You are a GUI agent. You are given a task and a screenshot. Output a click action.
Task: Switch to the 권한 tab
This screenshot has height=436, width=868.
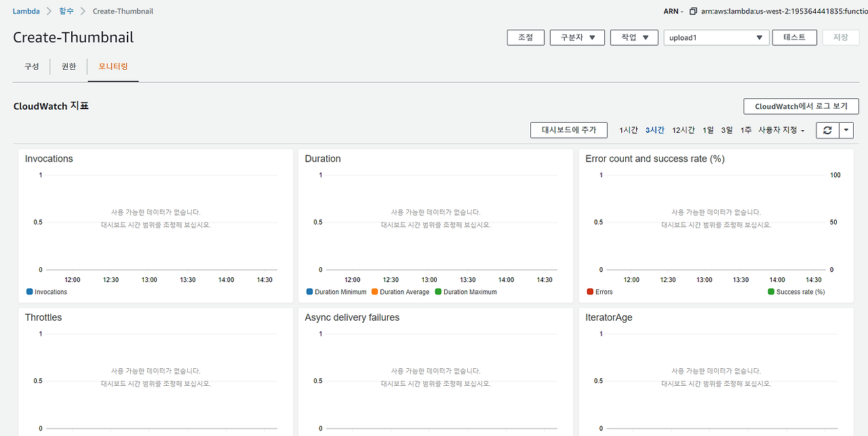coord(68,66)
